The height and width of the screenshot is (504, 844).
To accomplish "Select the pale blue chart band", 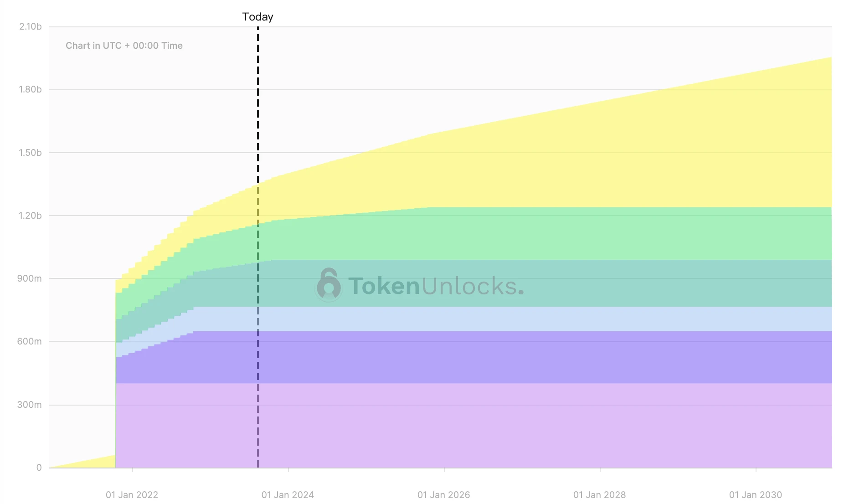I will pyautogui.click(x=592, y=319).
